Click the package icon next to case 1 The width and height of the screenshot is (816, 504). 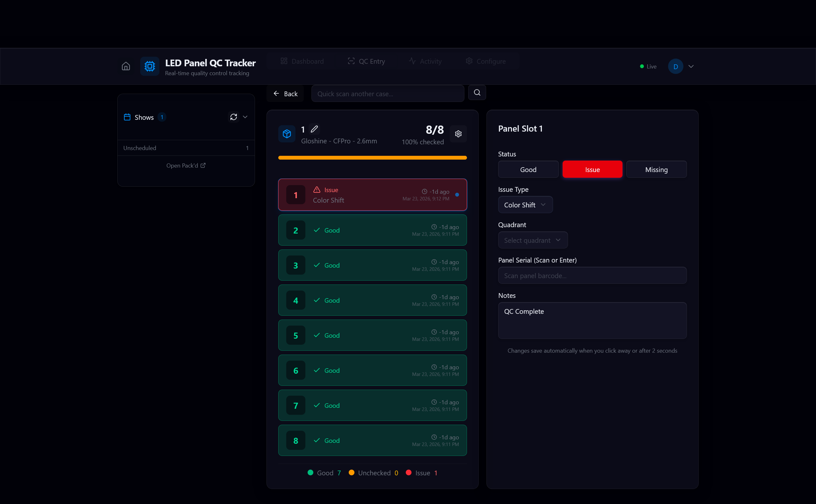point(287,134)
